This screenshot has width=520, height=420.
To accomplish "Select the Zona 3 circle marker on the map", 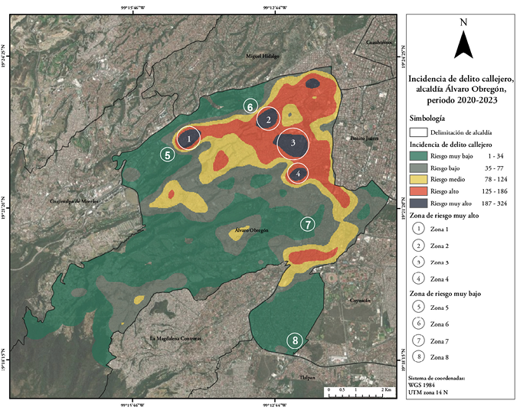I will 293,143.
